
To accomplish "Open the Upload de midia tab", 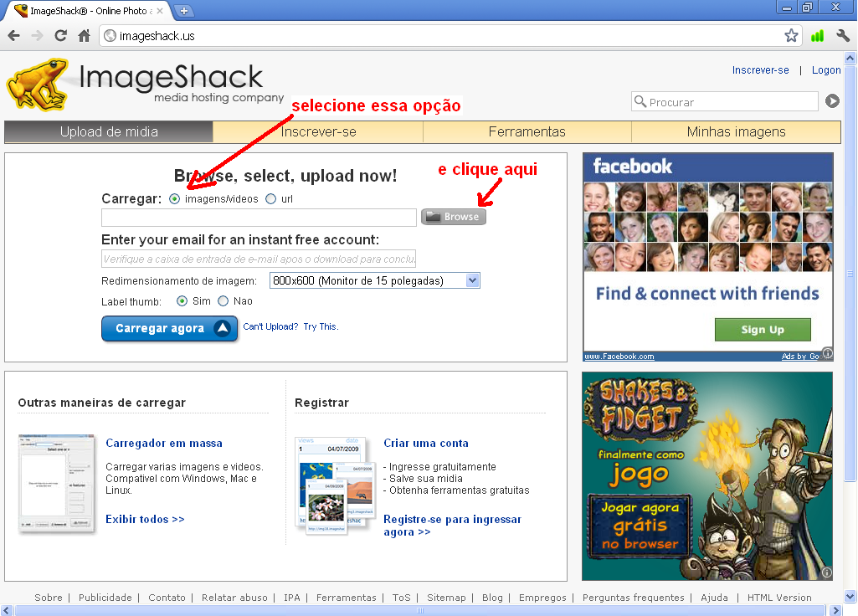I will [109, 132].
